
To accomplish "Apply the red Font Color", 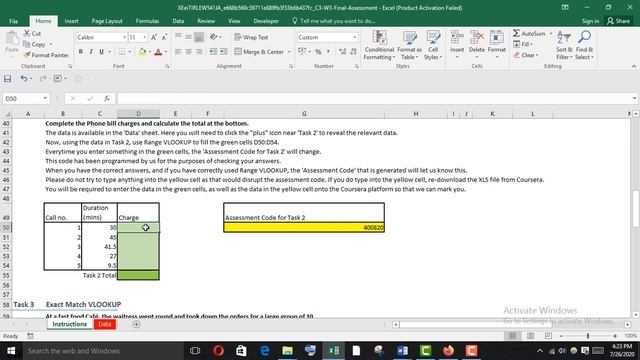I will [x=158, y=52].
